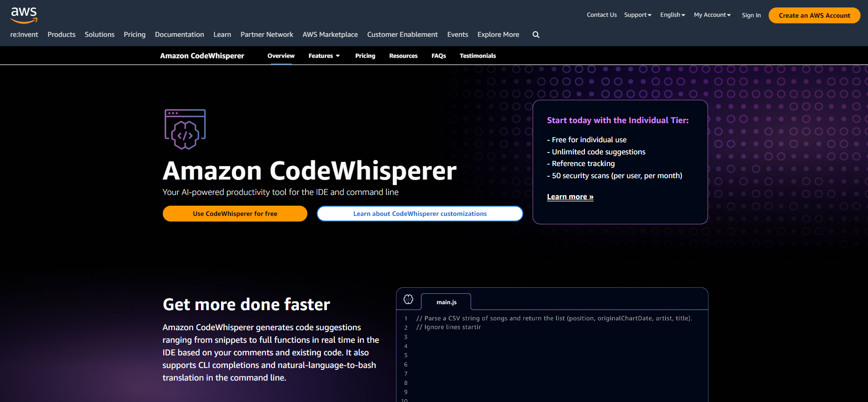Image resolution: width=868 pixels, height=402 pixels.
Task: Click the CodeWhisperer product icon
Action: (x=185, y=129)
